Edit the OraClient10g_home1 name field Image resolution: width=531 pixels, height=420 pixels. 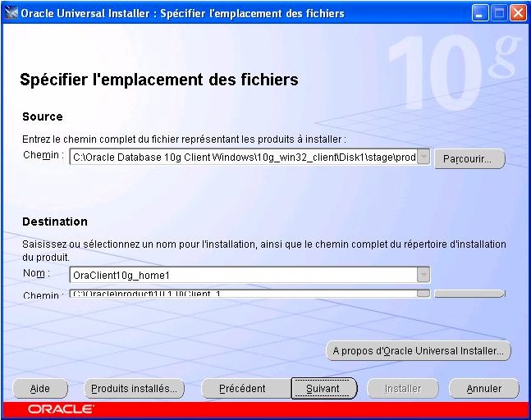(x=243, y=275)
